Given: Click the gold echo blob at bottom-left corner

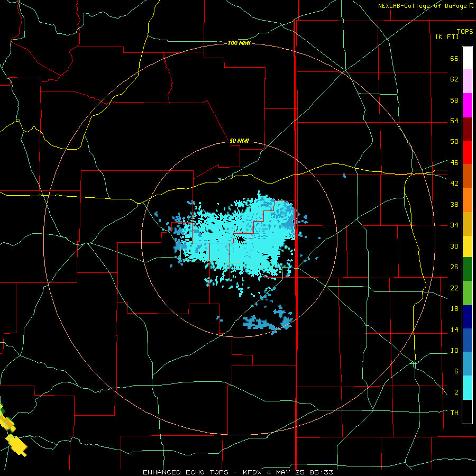Looking at the screenshot, I should [x=17, y=445].
